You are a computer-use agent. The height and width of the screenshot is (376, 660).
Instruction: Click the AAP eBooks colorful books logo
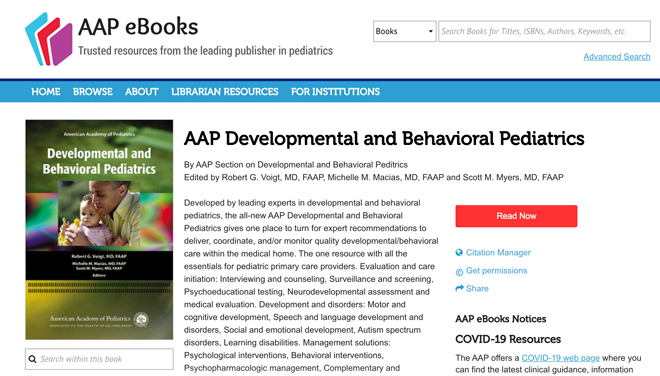point(48,39)
